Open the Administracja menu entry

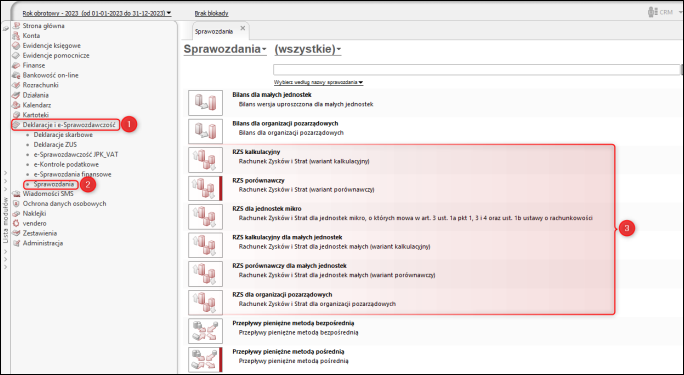coord(43,243)
